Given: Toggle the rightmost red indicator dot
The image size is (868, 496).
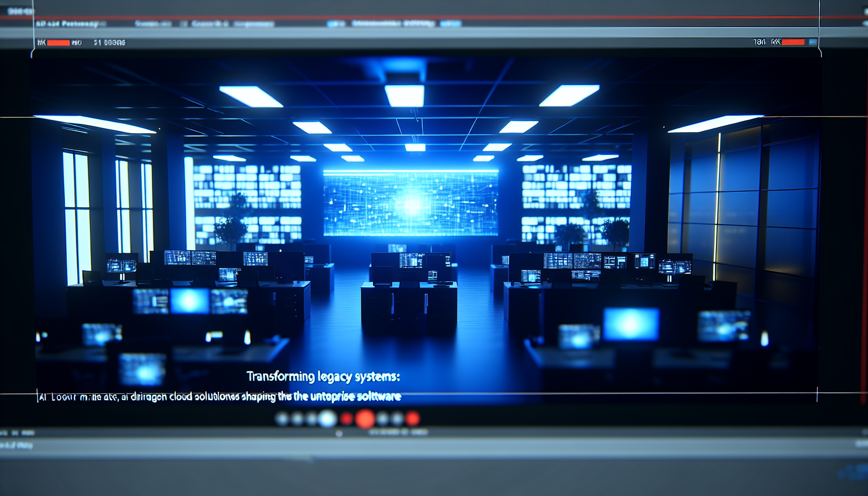Looking at the screenshot, I should (x=413, y=418).
